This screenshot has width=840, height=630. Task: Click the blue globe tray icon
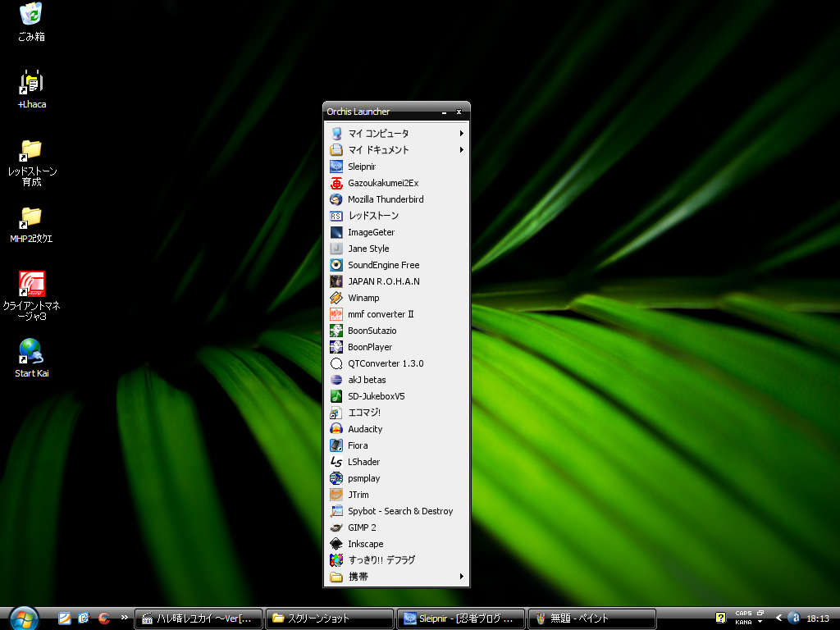pos(795,619)
